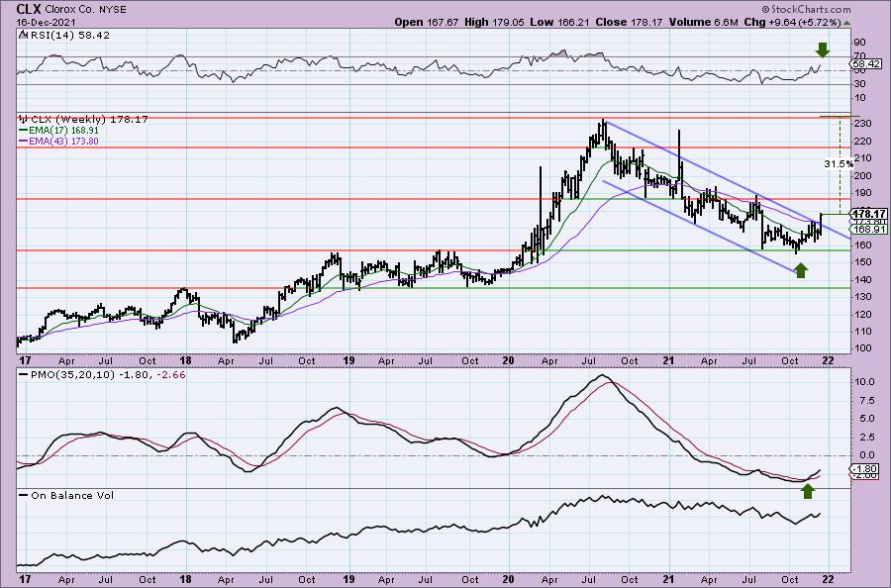Click the 178.17 price tag on price axis
The height and width of the screenshot is (588, 891).
[x=867, y=214]
